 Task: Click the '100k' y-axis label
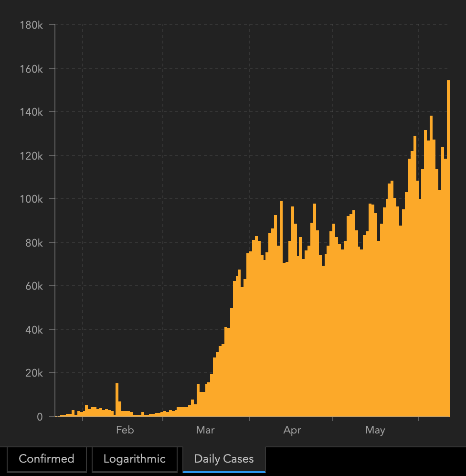coord(31,199)
